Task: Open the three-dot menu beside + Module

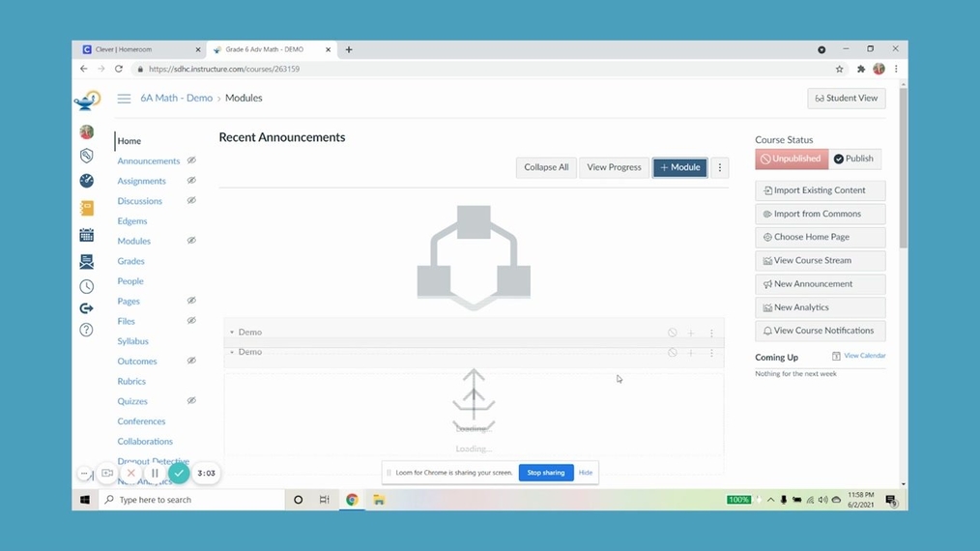Action: [x=719, y=167]
